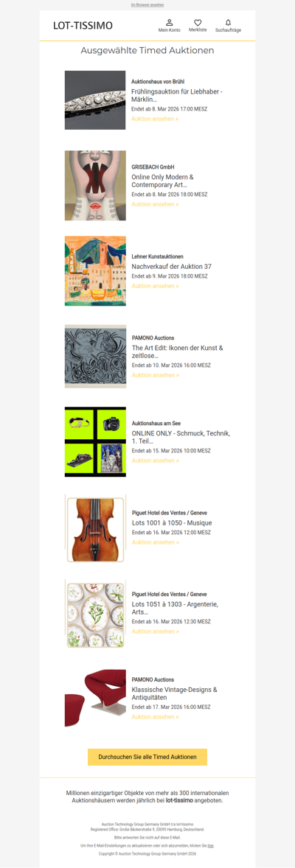
Task: Open 'The Art Edit: Ikonen der Kunst' title
Action: (x=178, y=352)
